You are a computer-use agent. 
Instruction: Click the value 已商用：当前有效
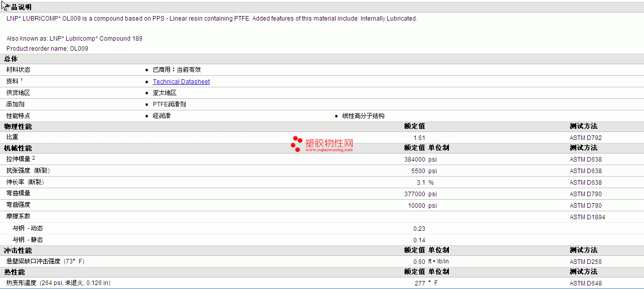tap(177, 70)
